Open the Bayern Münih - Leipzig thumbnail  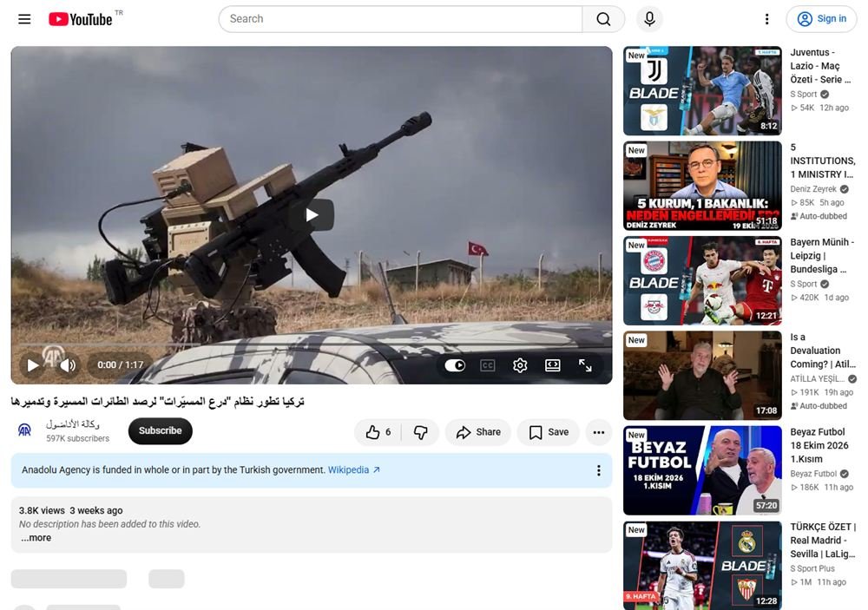point(702,280)
